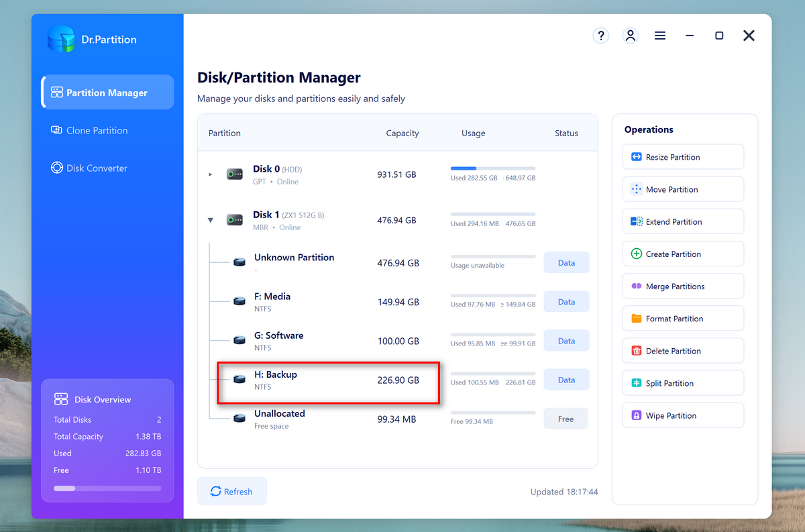
Task: Click Data status badge for G: Software
Action: click(x=566, y=341)
